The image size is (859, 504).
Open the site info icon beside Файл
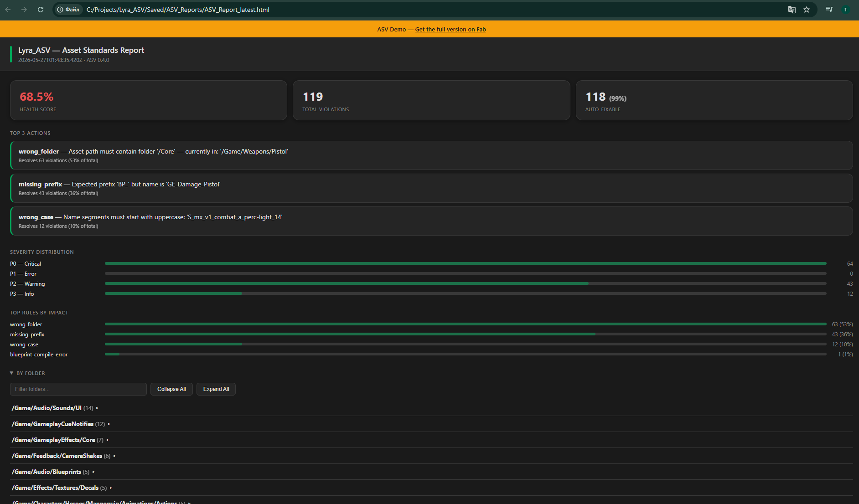click(60, 10)
